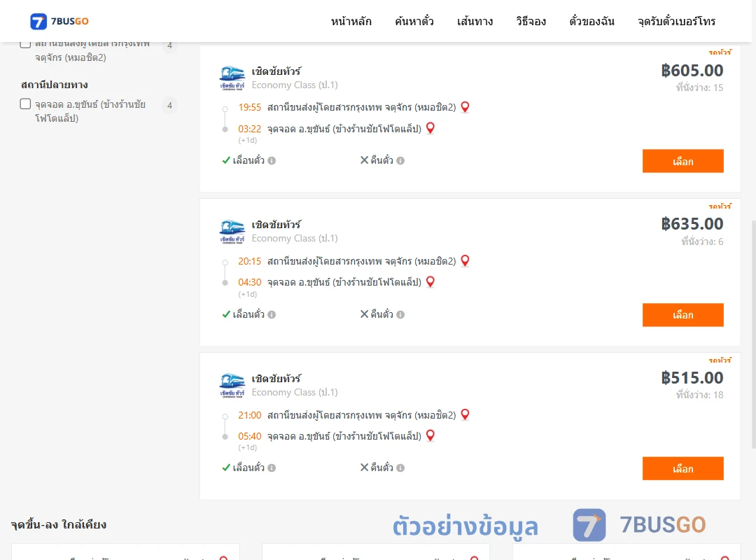Tick the หมอชิต2 departure station checkbox

(26, 43)
